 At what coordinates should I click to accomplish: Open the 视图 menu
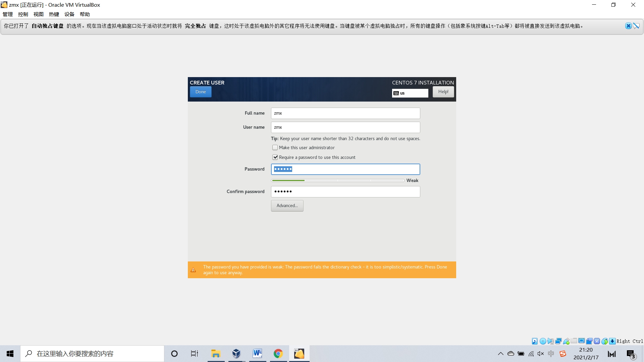[39, 14]
